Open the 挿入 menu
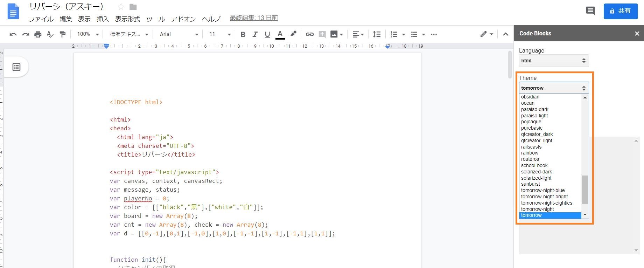644x268 pixels. [x=103, y=19]
